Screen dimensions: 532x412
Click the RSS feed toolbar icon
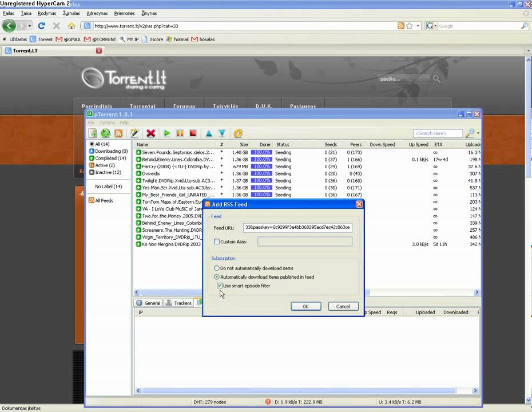(118, 133)
